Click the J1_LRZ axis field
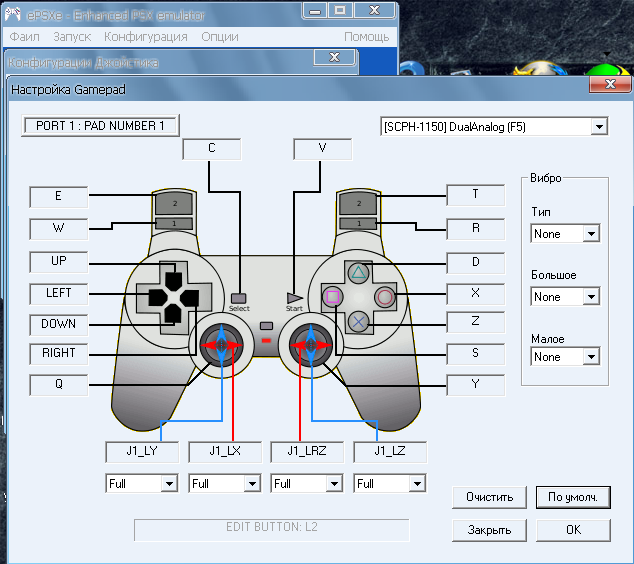 point(307,452)
